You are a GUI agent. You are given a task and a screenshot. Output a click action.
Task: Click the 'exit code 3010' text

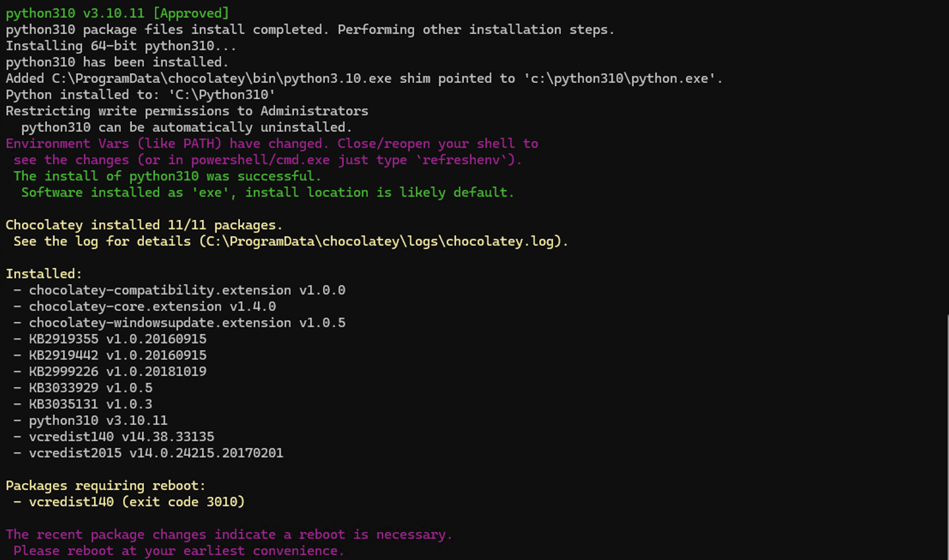(x=183, y=502)
